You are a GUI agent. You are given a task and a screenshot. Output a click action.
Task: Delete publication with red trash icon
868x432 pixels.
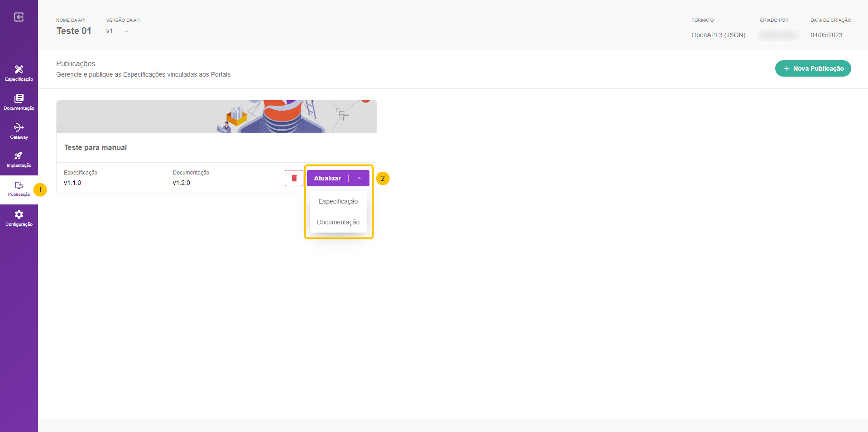tap(294, 178)
